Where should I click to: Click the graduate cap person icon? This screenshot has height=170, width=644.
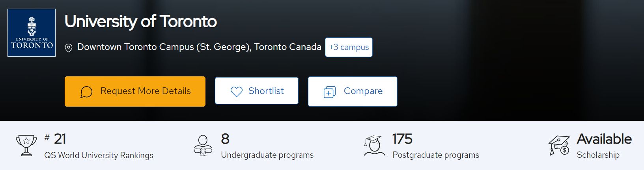374,145
